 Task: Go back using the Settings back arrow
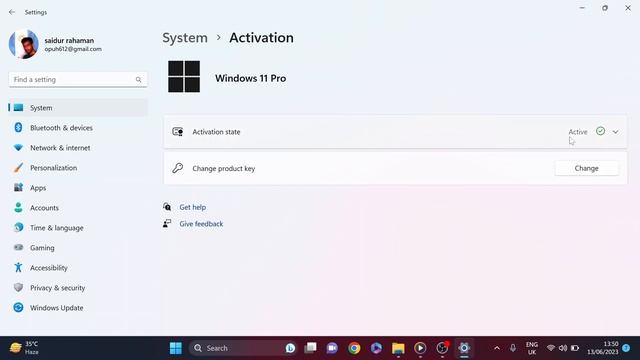pyautogui.click(x=12, y=12)
